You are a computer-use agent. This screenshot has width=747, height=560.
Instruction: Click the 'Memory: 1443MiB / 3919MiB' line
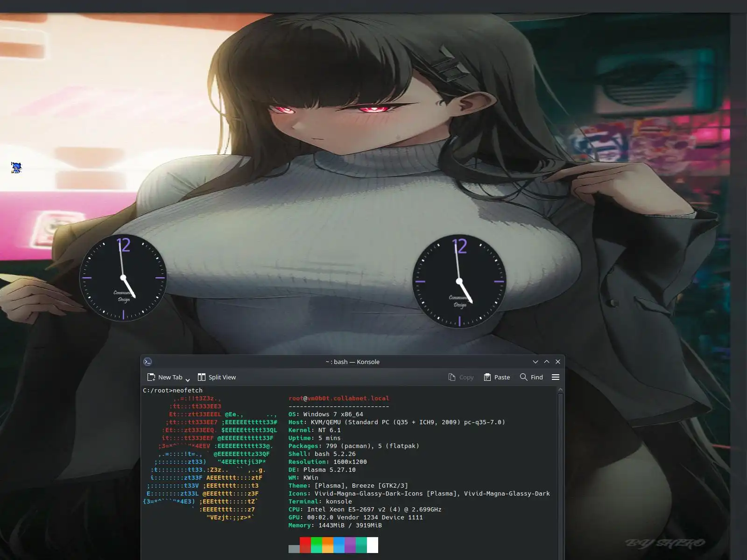tap(335, 525)
